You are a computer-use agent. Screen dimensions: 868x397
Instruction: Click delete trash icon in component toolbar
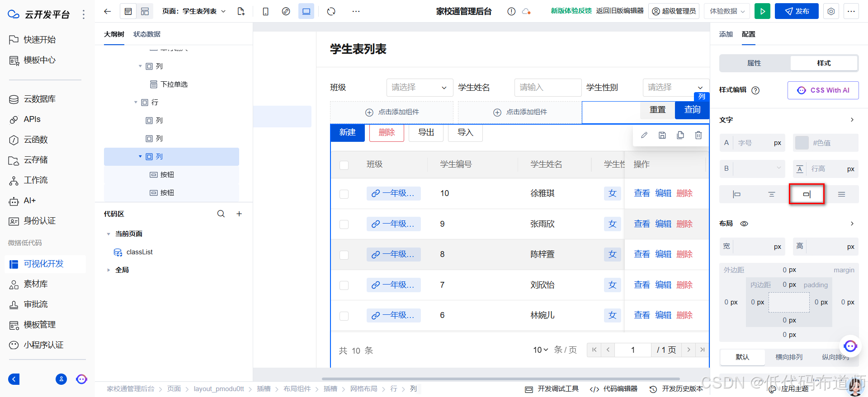(698, 135)
